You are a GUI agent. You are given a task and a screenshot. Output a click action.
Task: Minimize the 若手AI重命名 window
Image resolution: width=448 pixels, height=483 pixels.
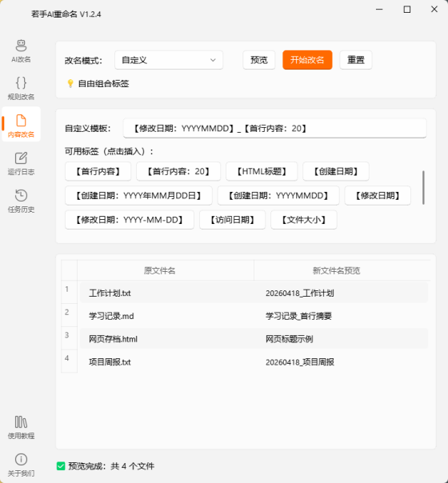(379, 10)
